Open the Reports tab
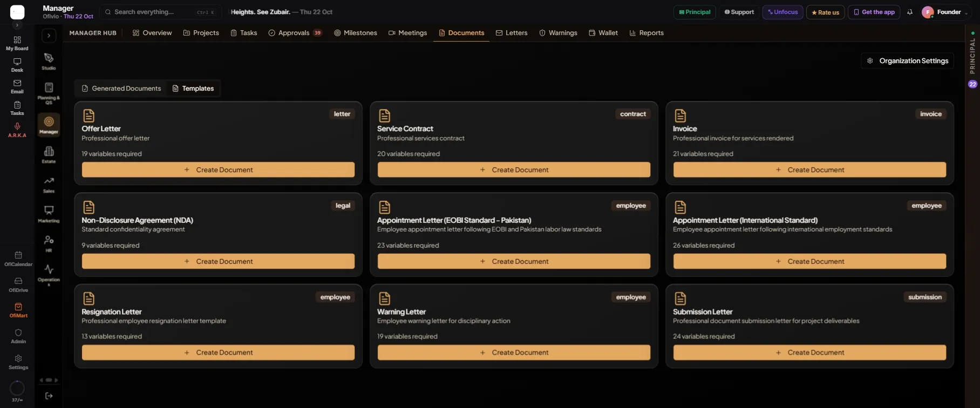 pyautogui.click(x=646, y=33)
